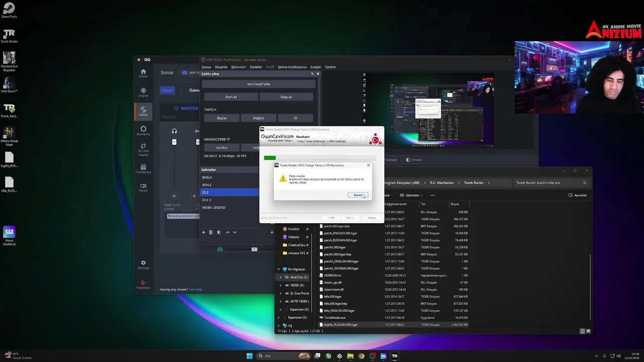Image resolution: width=644 pixels, height=362 pixels.
Task: Switch Explorer to large icons view
Action: (588, 331)
